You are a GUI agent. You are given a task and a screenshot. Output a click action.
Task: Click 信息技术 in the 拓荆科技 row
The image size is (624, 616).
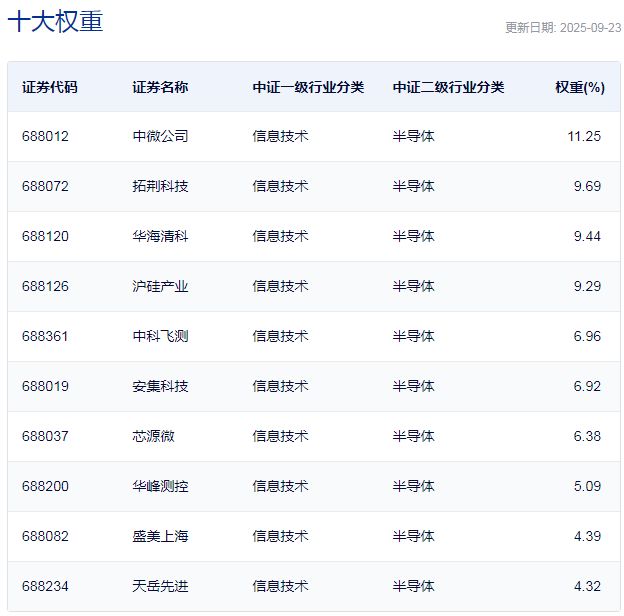point(281,186)
